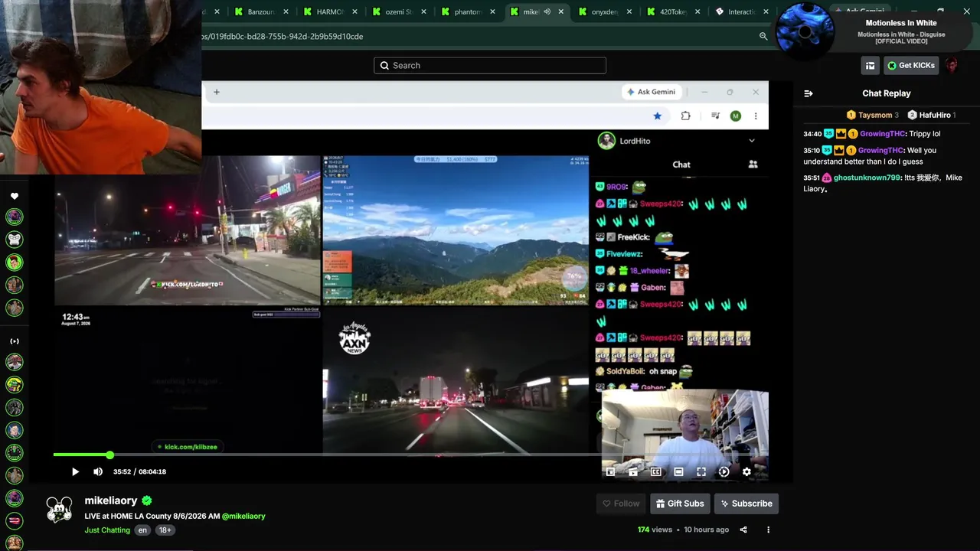Open extensions puzzle icon in the streamed browser
The height and width of the screenshot is (551, 980).
click(x=685, y=116)
